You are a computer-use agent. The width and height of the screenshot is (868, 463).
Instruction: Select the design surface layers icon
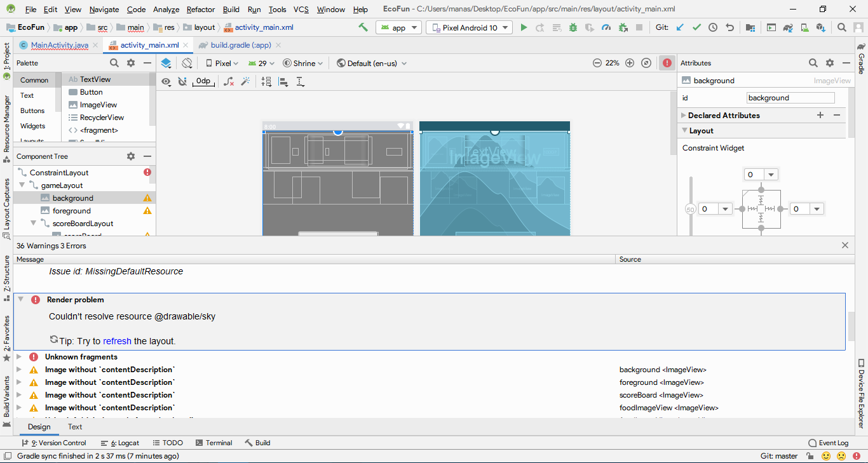click(x=166, y=63)
